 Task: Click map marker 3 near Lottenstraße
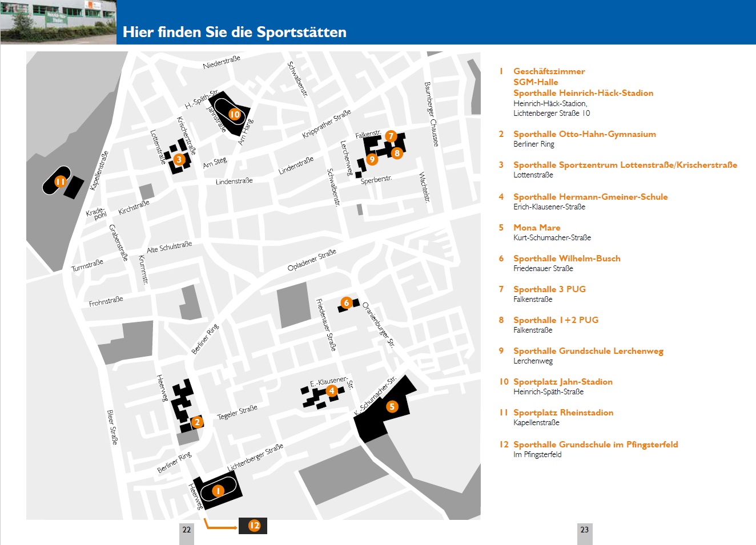(x=179, y=160)
